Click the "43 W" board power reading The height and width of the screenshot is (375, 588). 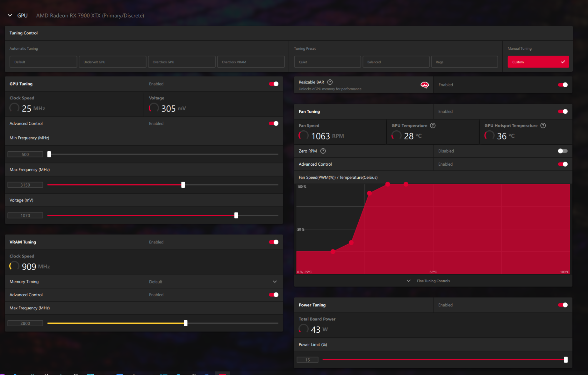(319, 329)
